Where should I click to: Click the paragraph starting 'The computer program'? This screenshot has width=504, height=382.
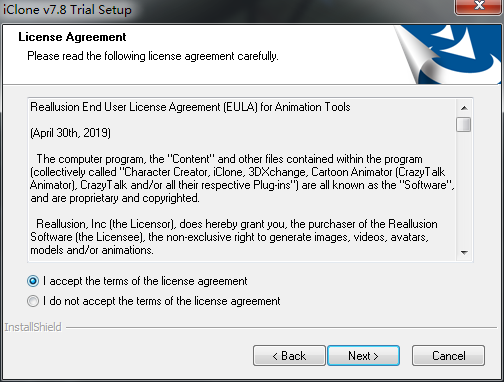pos(242,179)
